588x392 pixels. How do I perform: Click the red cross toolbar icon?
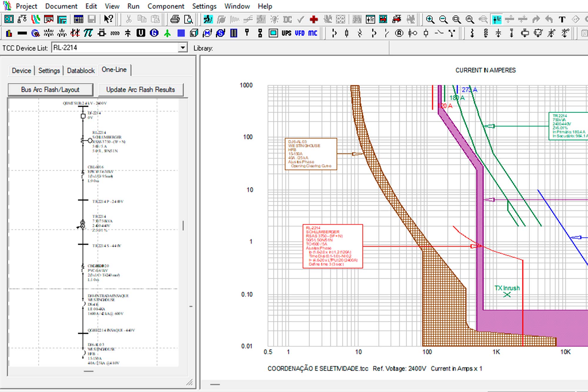click(314, 19)
